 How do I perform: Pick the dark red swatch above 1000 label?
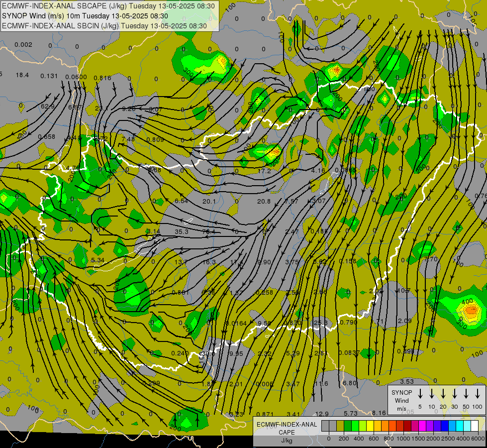coord(407,426)
